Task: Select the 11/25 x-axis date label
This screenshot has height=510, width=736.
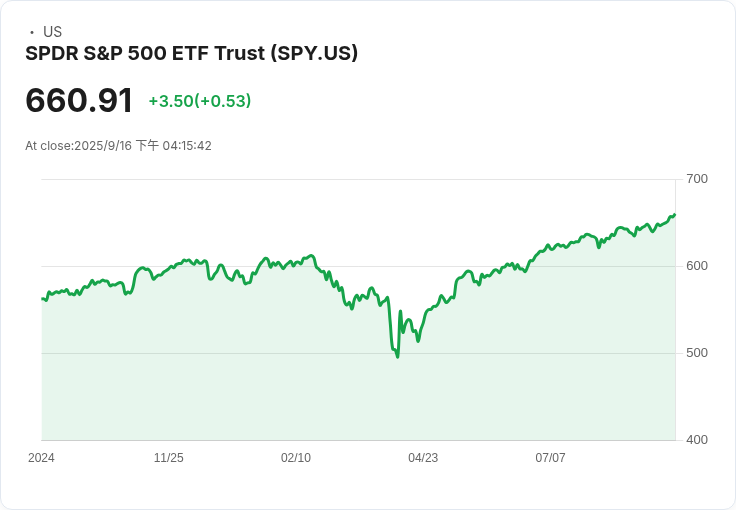Action: point(168,458)
